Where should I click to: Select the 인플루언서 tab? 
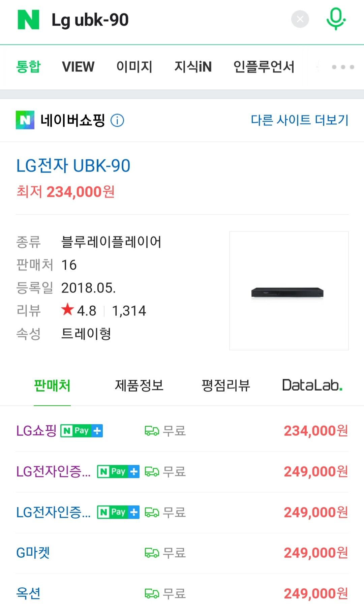[264, 67]
